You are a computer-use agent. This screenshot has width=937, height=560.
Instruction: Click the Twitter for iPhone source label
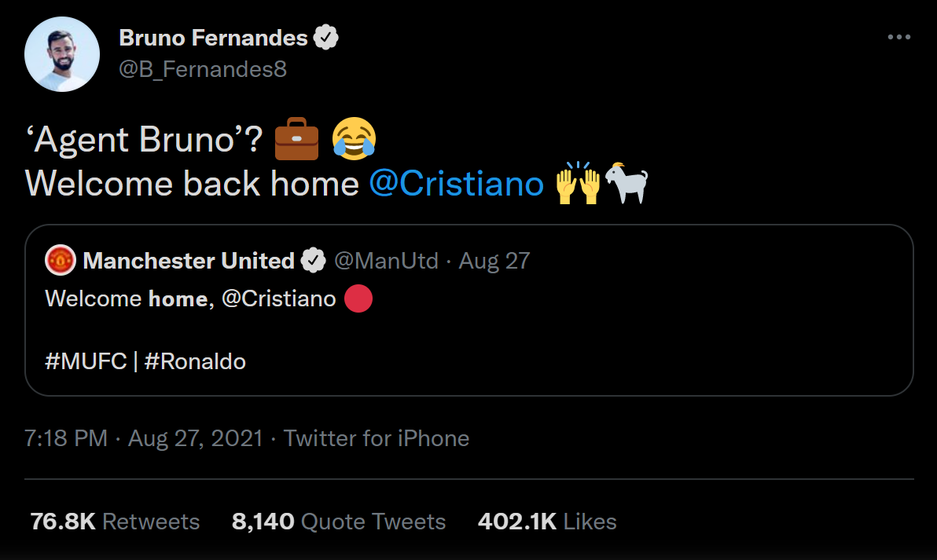point(377,438)
